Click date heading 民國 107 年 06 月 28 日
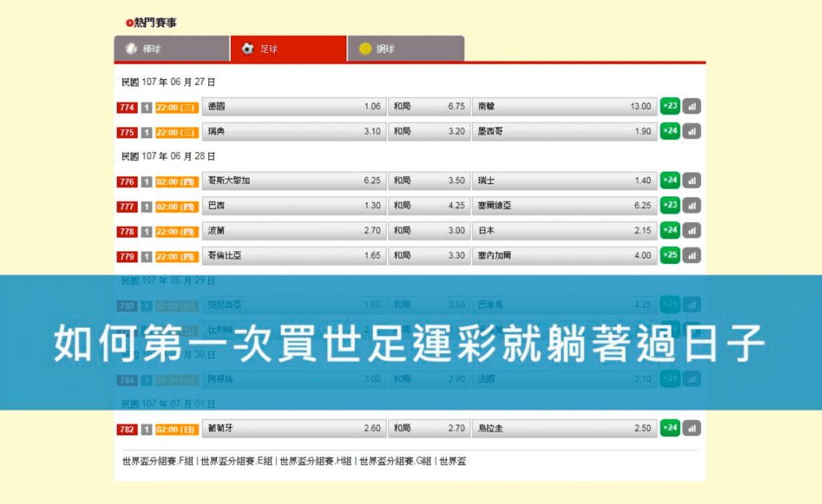The width and height of the screenshot is (822, 504). [168, 156]
